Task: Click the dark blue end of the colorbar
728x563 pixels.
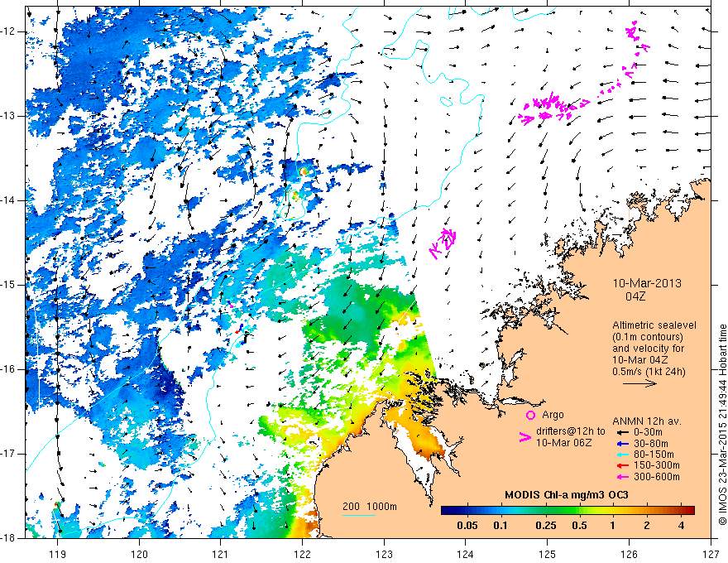Action: coord(447,511)
